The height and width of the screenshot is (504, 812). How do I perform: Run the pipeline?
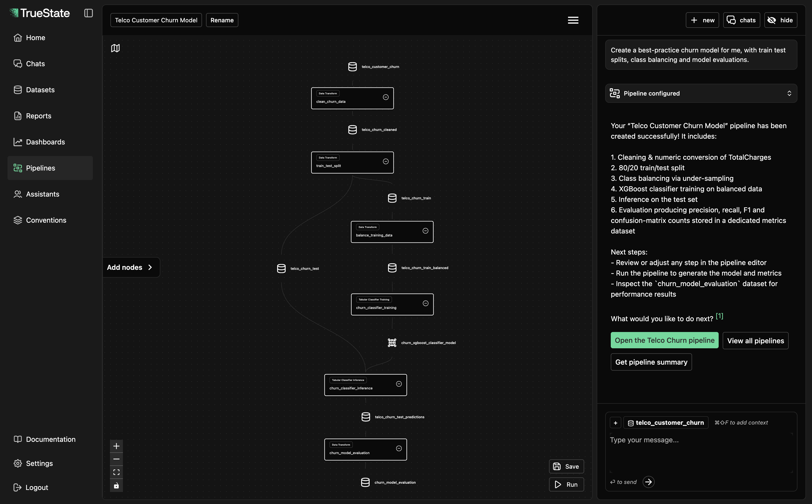pyautogui.click(x=566, y=484)
